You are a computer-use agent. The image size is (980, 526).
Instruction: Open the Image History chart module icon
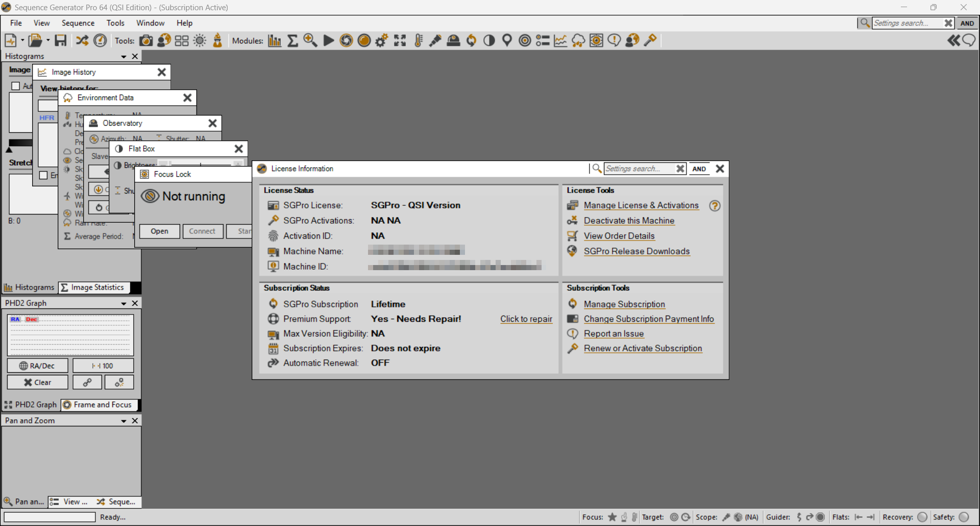560,40
